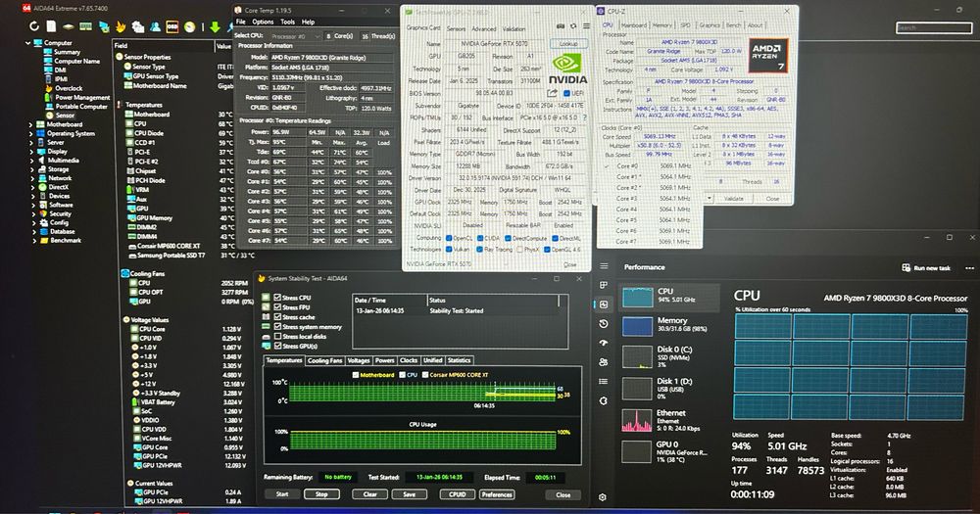Screen dimensions: 980x514
Task: Open Task Manager App history sidebar icon
Action: point(604,323)
